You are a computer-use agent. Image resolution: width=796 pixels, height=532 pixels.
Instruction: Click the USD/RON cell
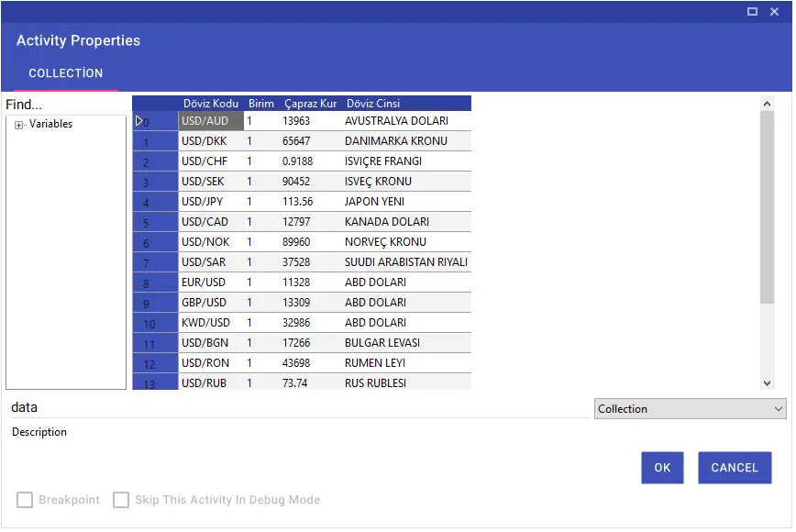pos(212,364)
